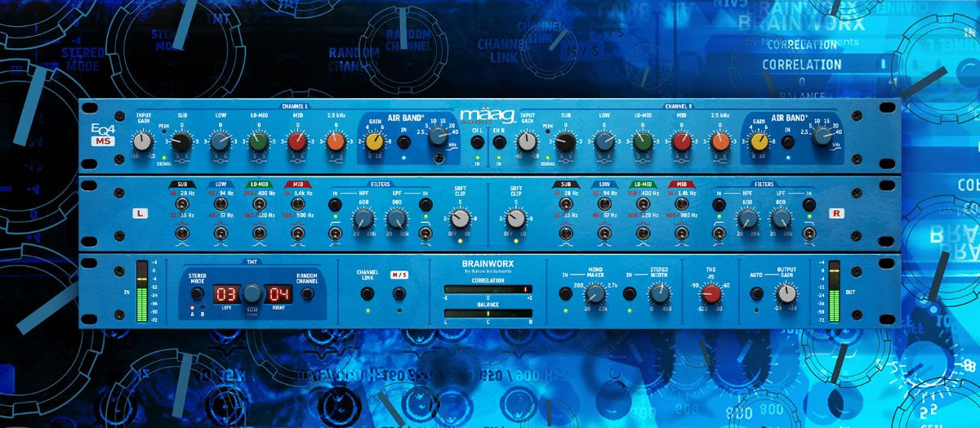Enable the L side HPF IN button
Viewport: 980px width, 428px height.
[335, 204]
